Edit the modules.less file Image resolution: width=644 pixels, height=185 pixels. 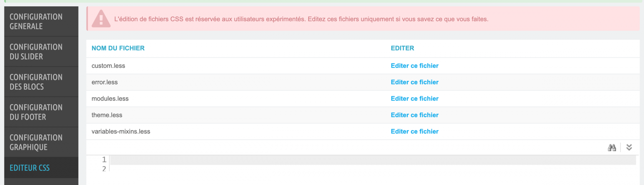(x=415, y=99)
